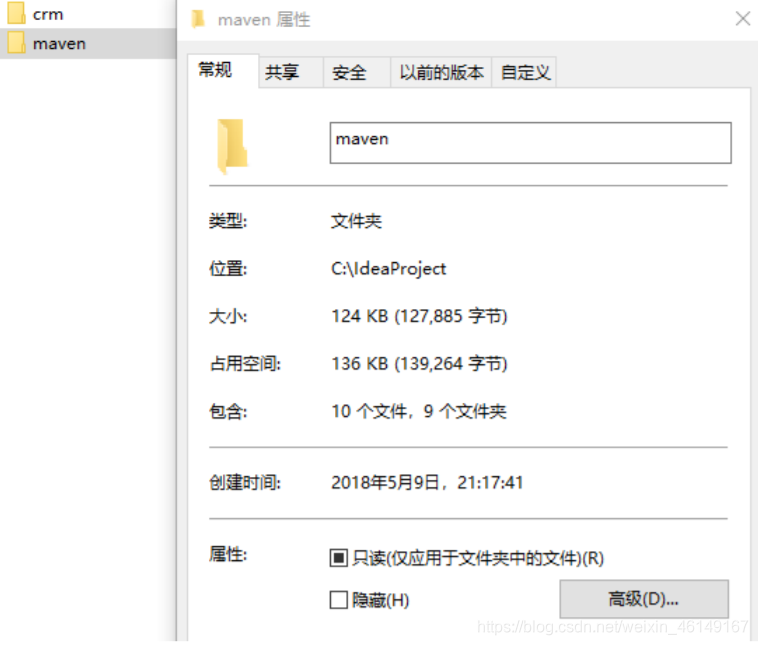The image size is (758, 645).
Task: Click the location value C:\IdeaProject
Action: tap(388, 269)
